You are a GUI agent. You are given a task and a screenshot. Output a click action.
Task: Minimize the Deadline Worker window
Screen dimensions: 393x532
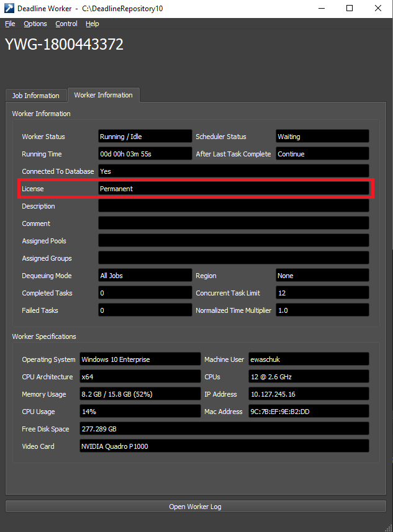tap(322, 8)
